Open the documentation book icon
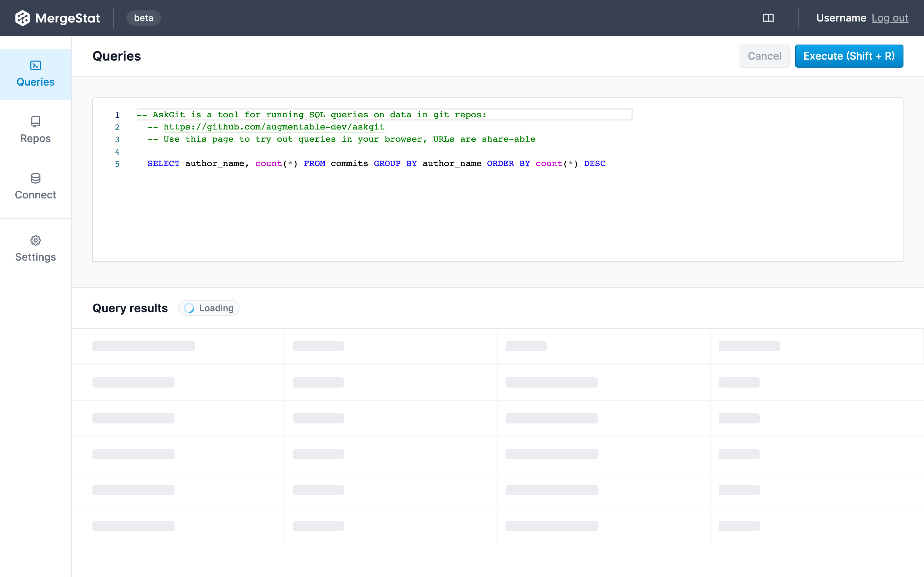924x577 pixels. (x=768, y=18)
